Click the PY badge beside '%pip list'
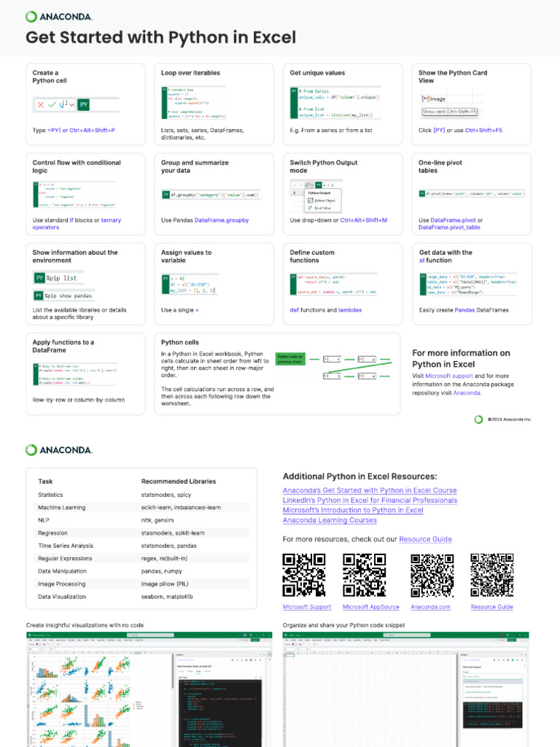 pyautogui.click(x=39, y=278)
